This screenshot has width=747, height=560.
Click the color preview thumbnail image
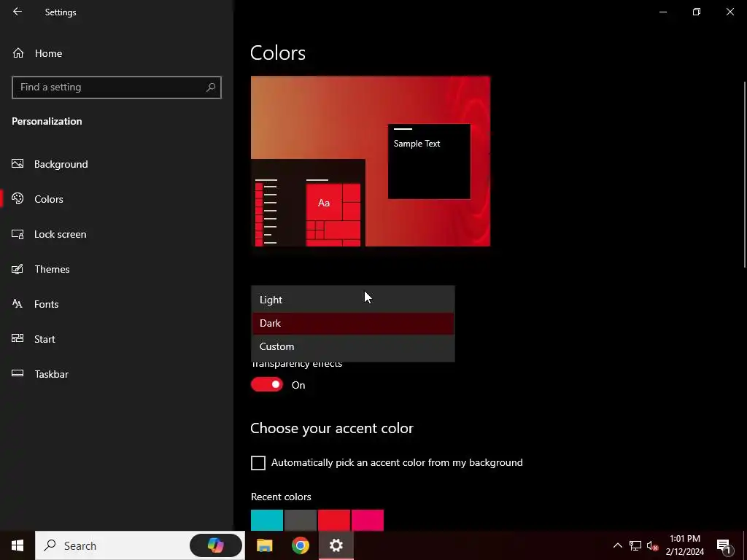tap(371, 161)
